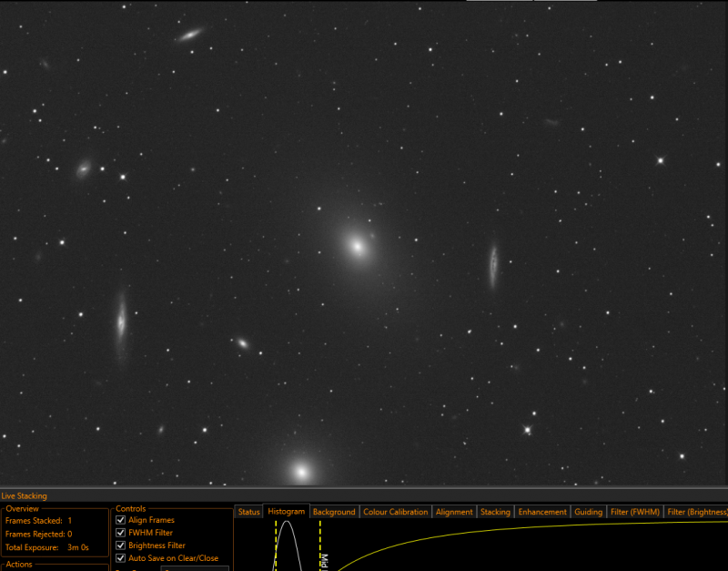The height and width of the screenshot is (571, 728).
Task: Click the Overview group label
Action: [22, 509]
